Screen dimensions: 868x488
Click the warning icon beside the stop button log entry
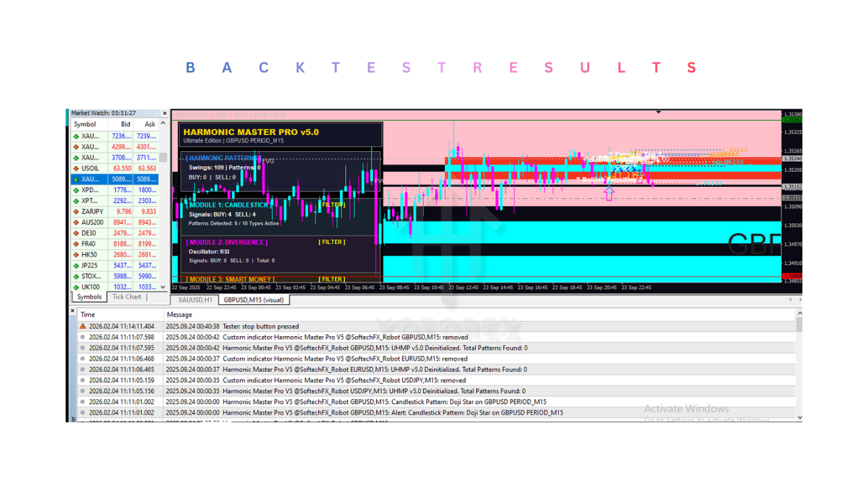point(83,326)
